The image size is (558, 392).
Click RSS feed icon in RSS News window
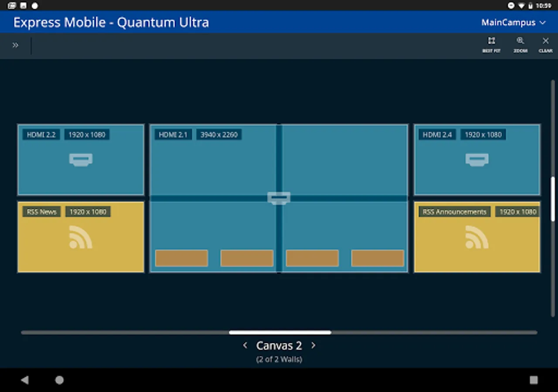(81, 237)
